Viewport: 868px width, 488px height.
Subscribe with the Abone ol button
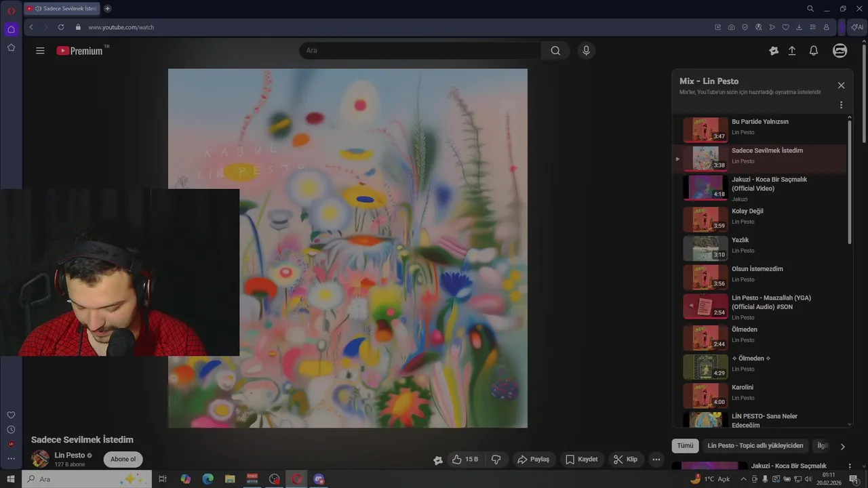click(x=123, y=460)
